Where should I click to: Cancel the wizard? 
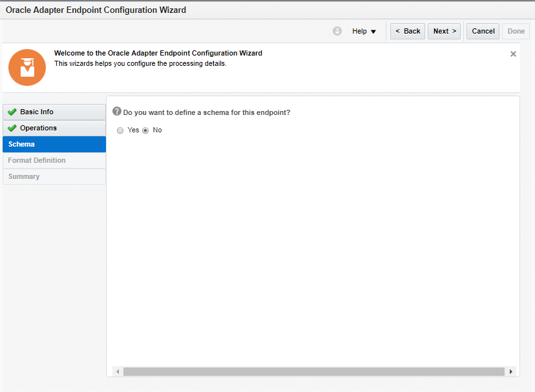point(483,31)
